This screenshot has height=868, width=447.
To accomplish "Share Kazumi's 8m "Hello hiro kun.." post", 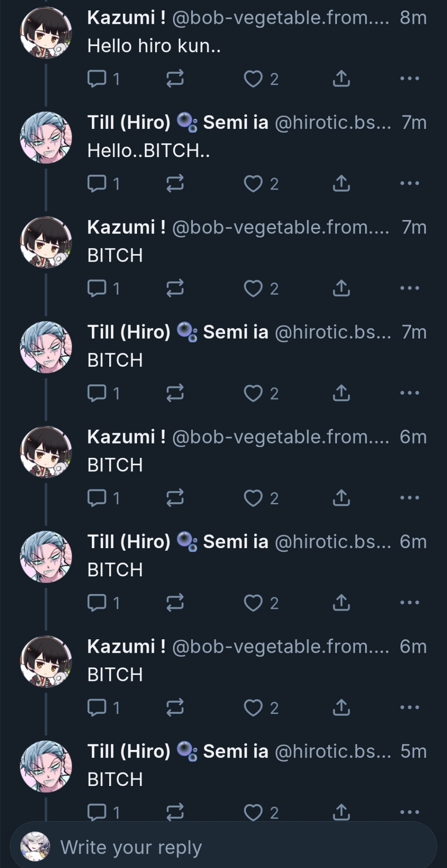I will click(x=341, y=79).
